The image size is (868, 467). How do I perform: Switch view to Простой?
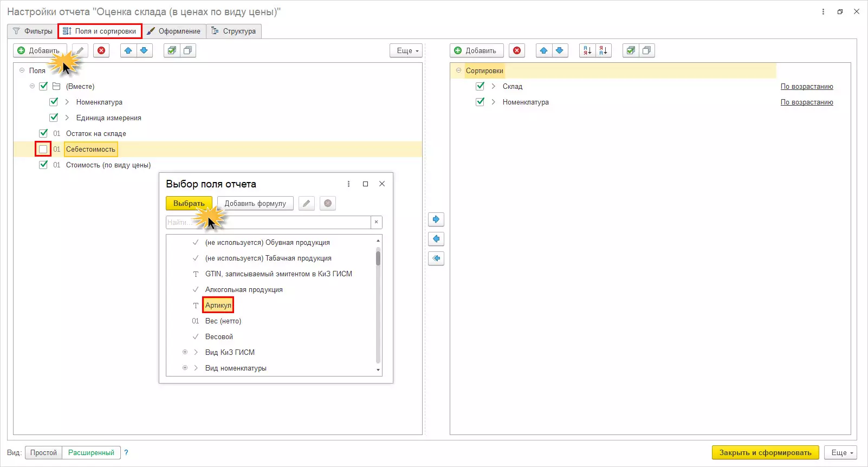43,452
